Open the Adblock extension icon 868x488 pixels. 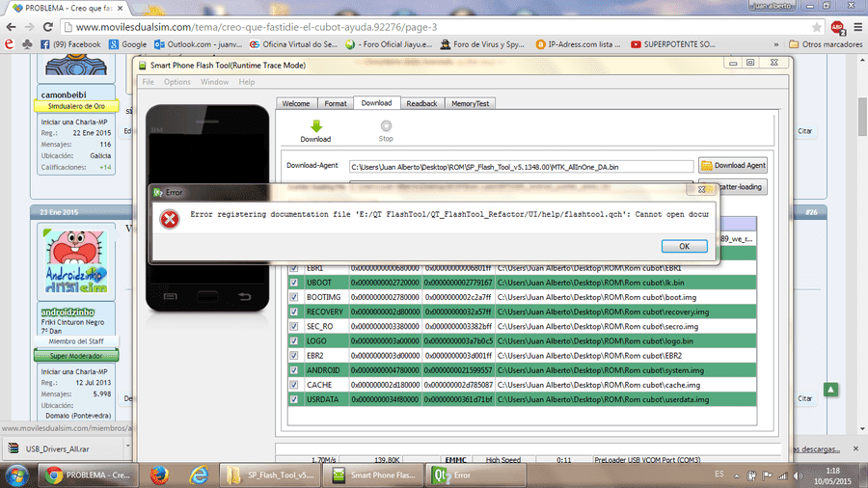pos(837,27)
